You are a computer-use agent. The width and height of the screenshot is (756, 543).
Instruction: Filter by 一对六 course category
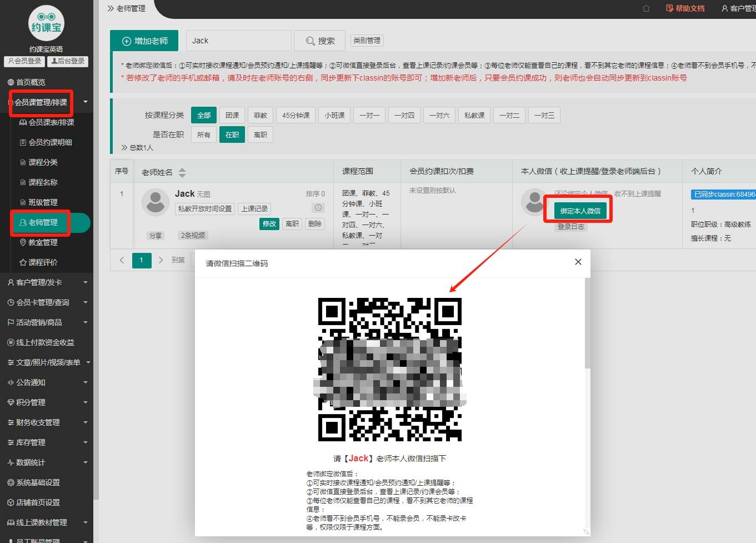click(439, 115)
